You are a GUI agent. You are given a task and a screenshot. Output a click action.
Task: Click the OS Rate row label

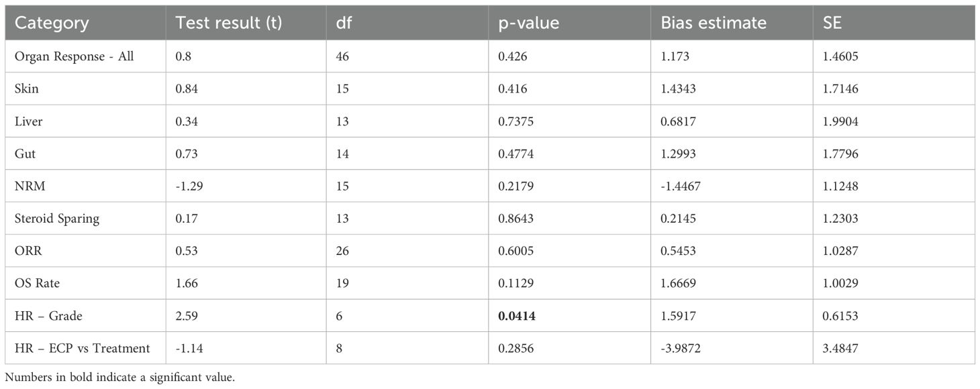point(38,283)
